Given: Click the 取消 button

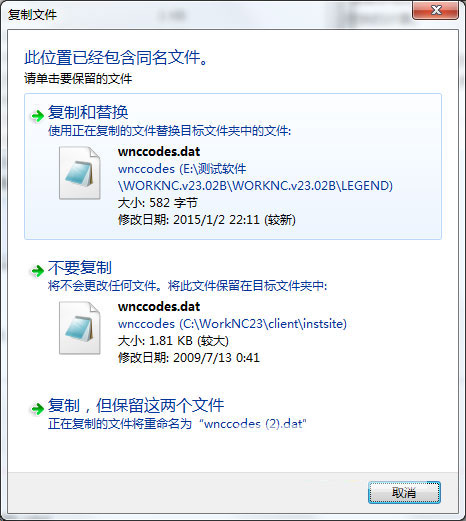Looking at the screenshot, I should (404, 492).
